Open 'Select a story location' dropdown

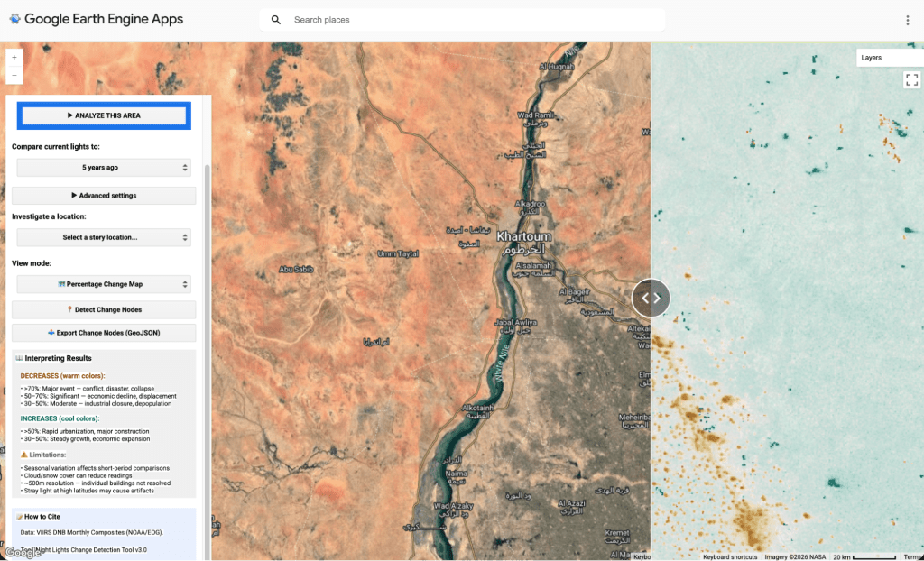click(104, 237)
